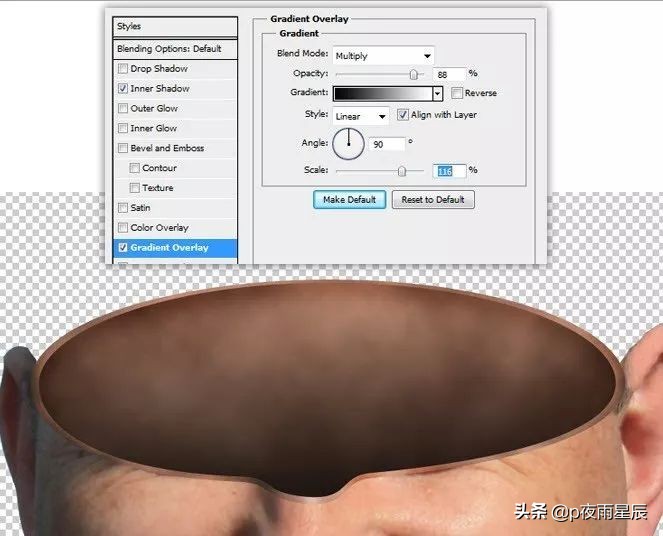Viewport: 663px width, 536px height.
Task: Select the Drop Shadow style label
Action: pos(159,68)
